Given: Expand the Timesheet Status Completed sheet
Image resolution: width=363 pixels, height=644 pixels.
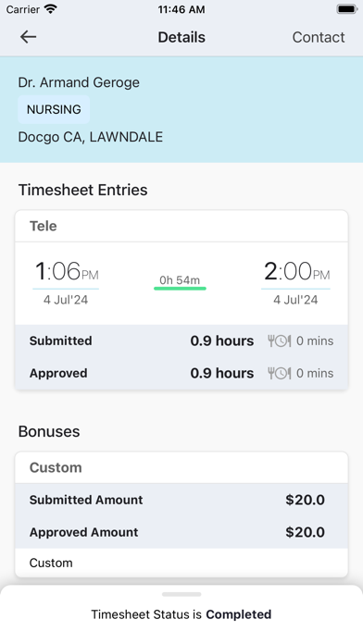Looking at the screenshot, I should tap(181, 614).
